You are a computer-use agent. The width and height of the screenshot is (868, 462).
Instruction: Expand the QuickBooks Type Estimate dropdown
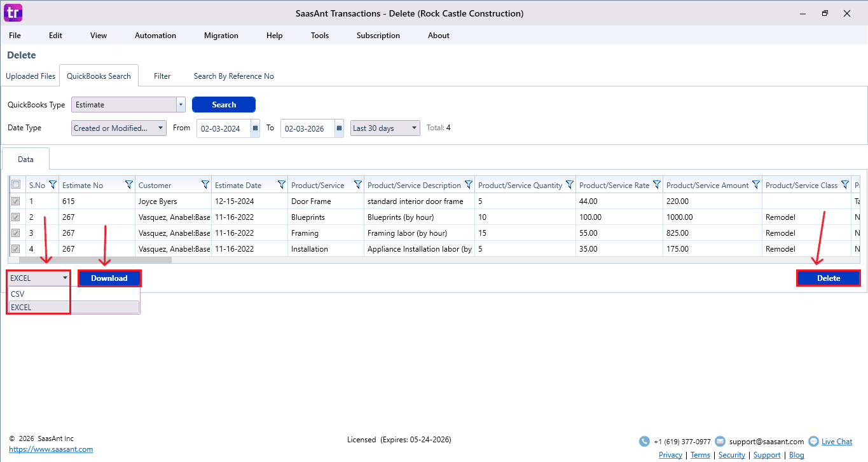pos(181,105)
